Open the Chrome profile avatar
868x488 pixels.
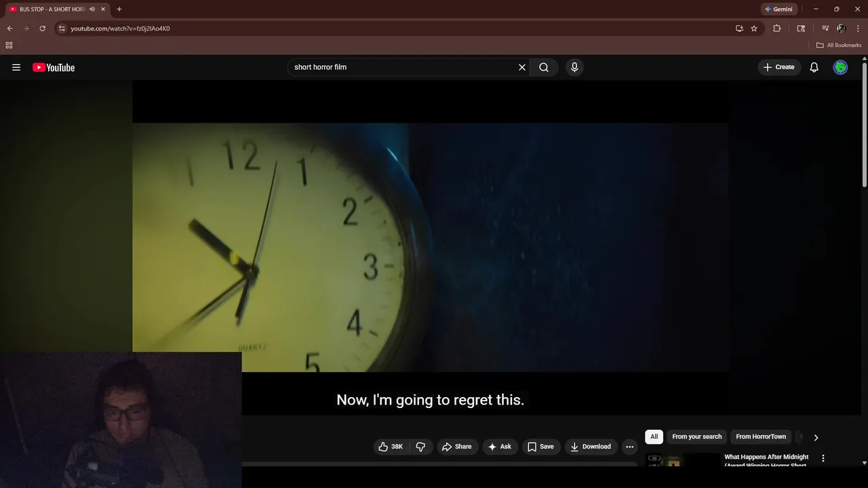click(x=842, y=28)
